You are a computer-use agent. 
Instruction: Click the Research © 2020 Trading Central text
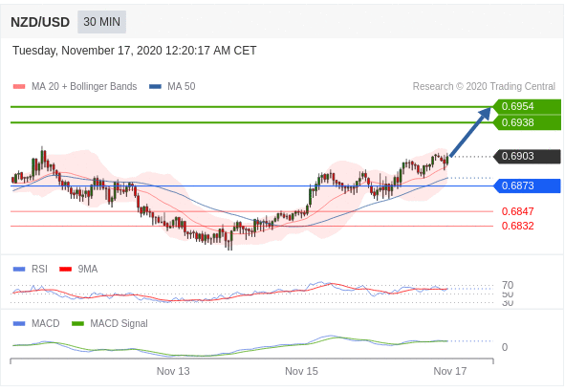point(484,86)
